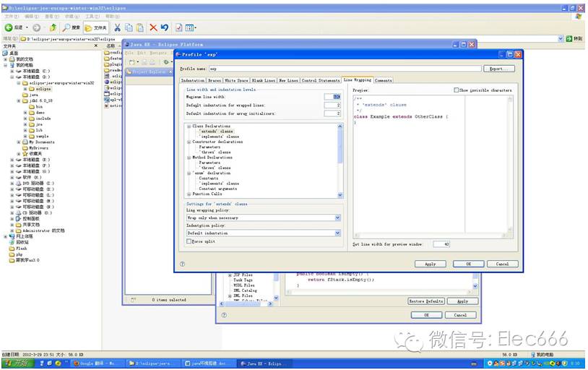Click the Maximum line width field

pos(332,97)
